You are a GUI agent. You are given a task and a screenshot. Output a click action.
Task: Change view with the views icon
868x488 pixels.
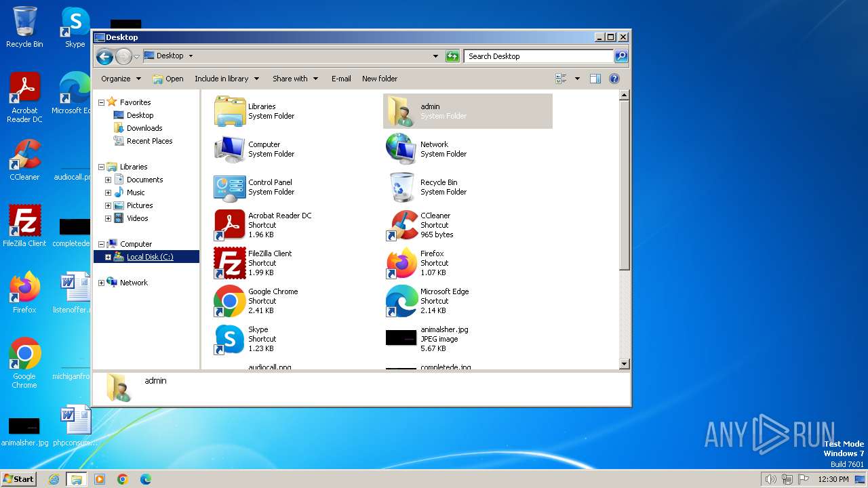[561, 79]
